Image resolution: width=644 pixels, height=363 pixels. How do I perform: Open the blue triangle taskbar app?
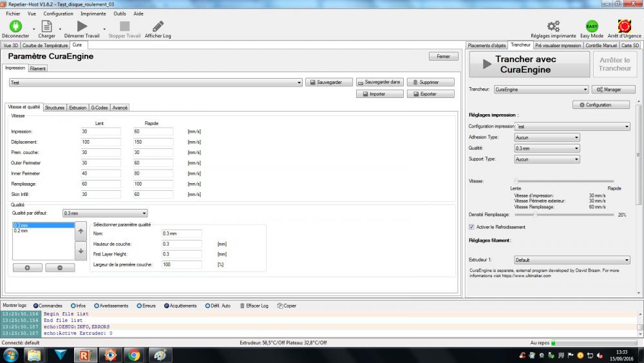point(61,355)
